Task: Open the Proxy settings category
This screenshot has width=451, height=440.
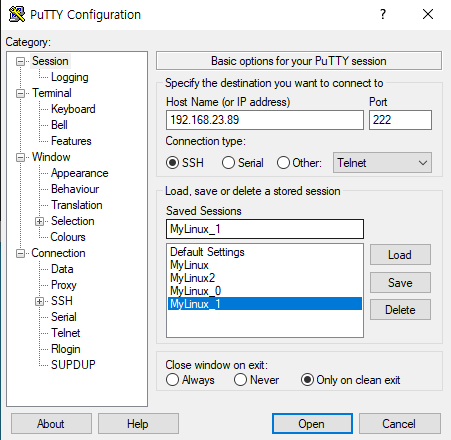Action: (x=64, y=285)
